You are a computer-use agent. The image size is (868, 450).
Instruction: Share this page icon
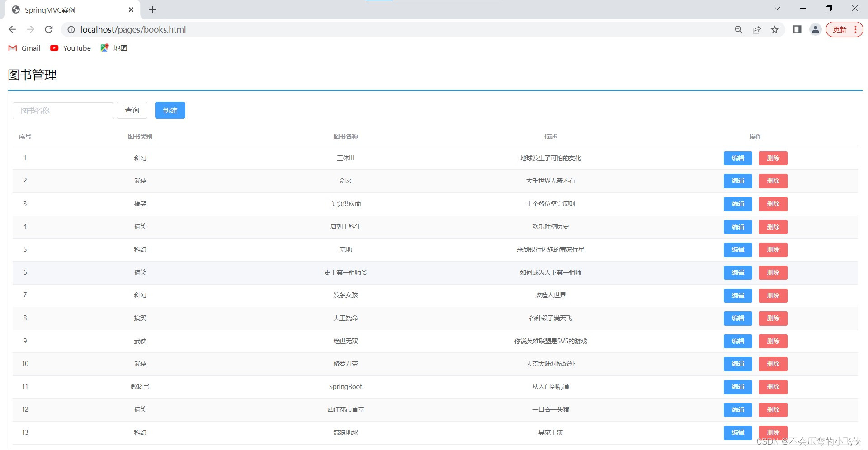[756, 29]
